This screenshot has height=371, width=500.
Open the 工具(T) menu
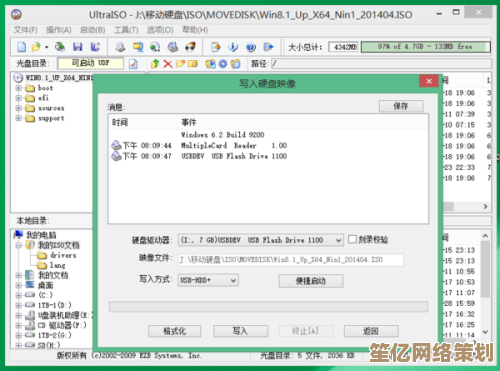[126, 30]
